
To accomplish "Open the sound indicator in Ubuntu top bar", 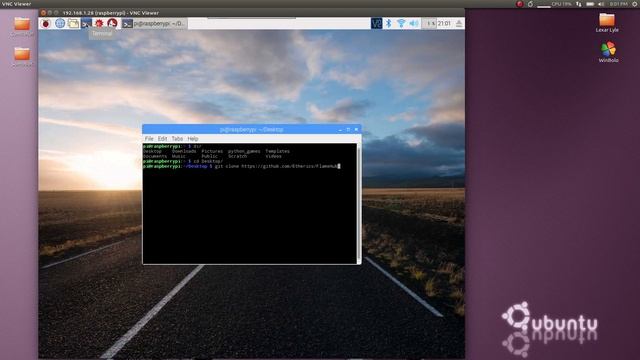I will pos(601,4).
